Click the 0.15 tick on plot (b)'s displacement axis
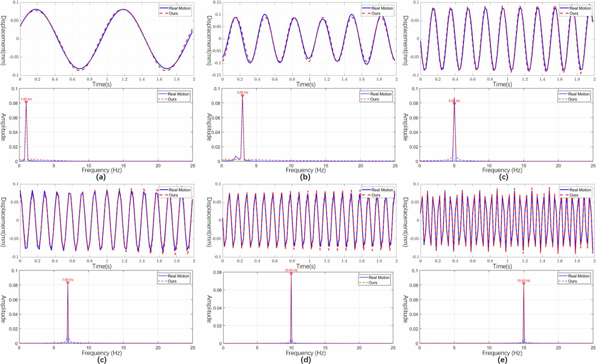This screenshot has height=364, width=596. click(x=217, y=3)
